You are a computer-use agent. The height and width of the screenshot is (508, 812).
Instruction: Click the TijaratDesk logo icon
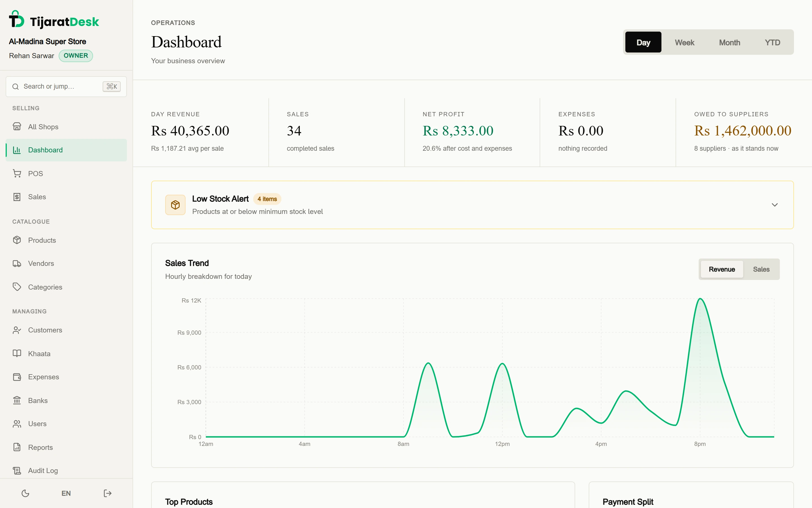(16, 19)
